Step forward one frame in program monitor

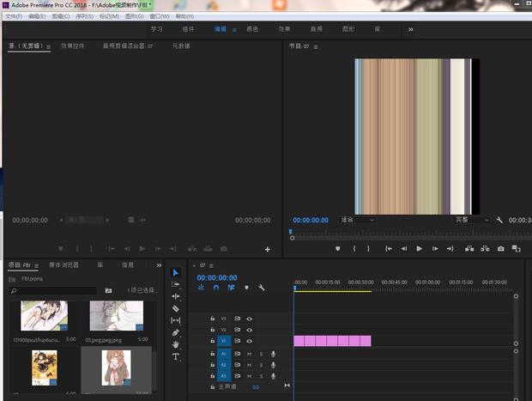(x=435, y=249)
